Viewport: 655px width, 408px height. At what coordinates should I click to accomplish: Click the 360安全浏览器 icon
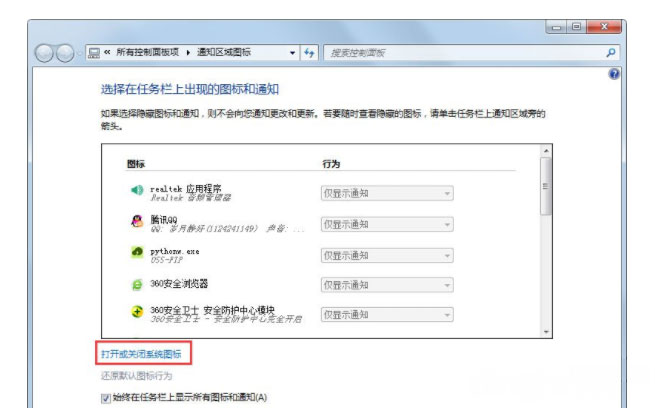tap(137, 284)
